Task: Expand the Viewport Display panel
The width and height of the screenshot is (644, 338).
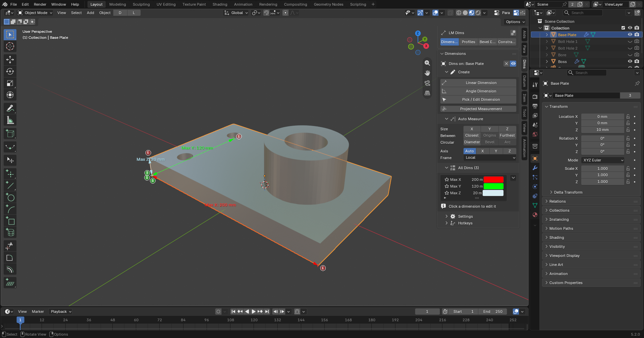Action: click(x=591, y=256)
